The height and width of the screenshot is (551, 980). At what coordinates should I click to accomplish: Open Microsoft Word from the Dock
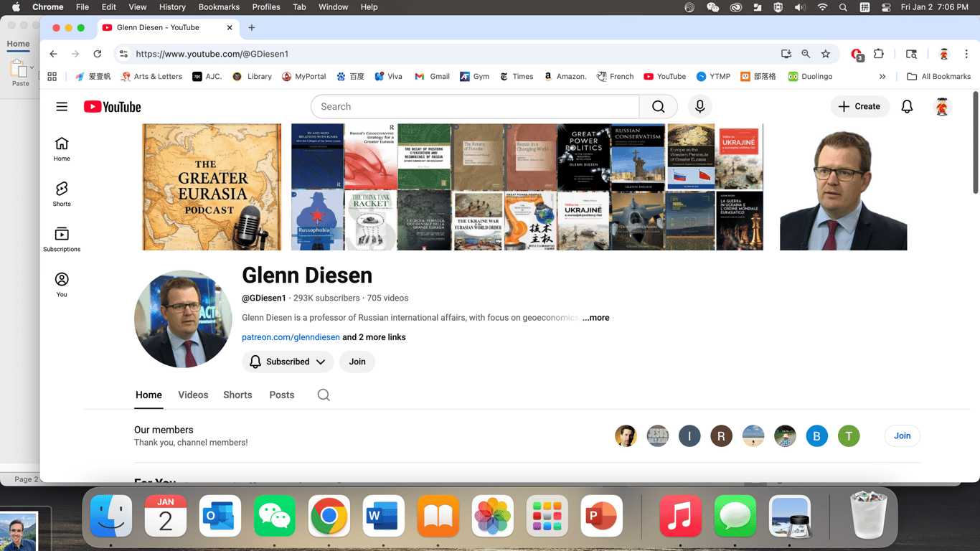pyautogui.click(x=384, y=516)
